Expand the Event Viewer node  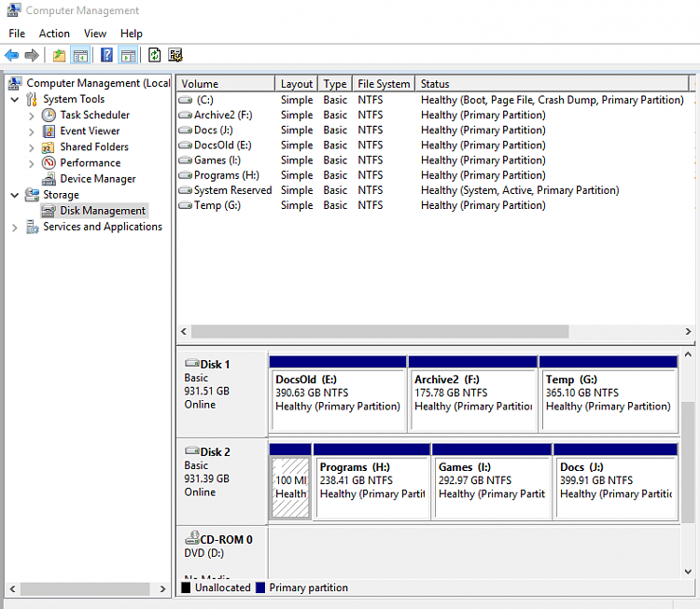(31, 132)
